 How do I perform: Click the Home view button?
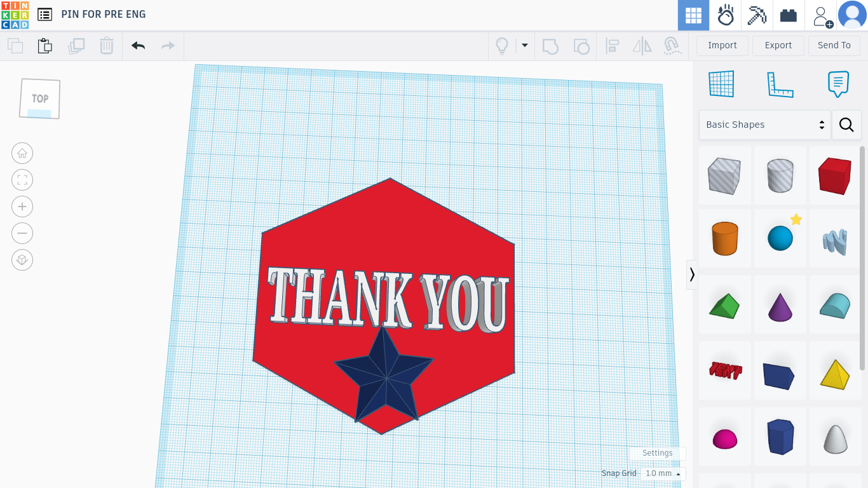22,153
